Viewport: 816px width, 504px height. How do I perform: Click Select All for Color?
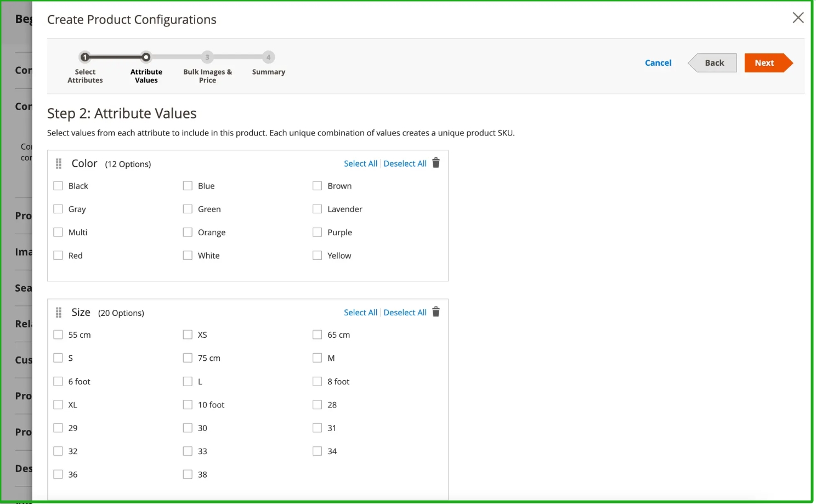click(x=360, y=163)
